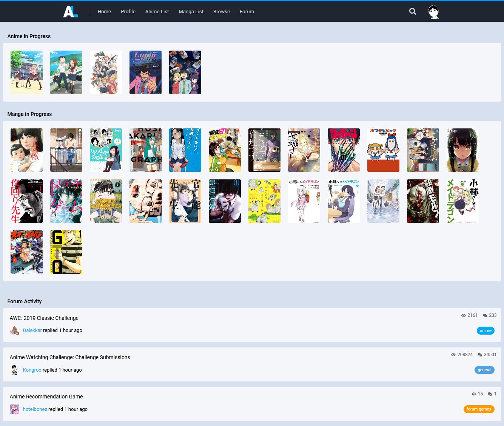Viewport: 504px width, 426px height.
Task: Open the blue Nagatoro-san manga cover
Action: point(185,150)
